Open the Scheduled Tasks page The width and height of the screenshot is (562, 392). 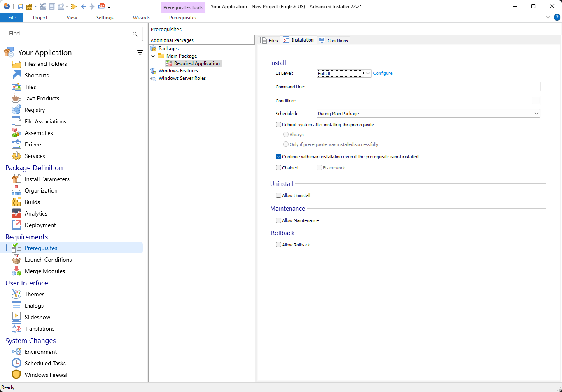pyautogui.click(x=45, y=363)
